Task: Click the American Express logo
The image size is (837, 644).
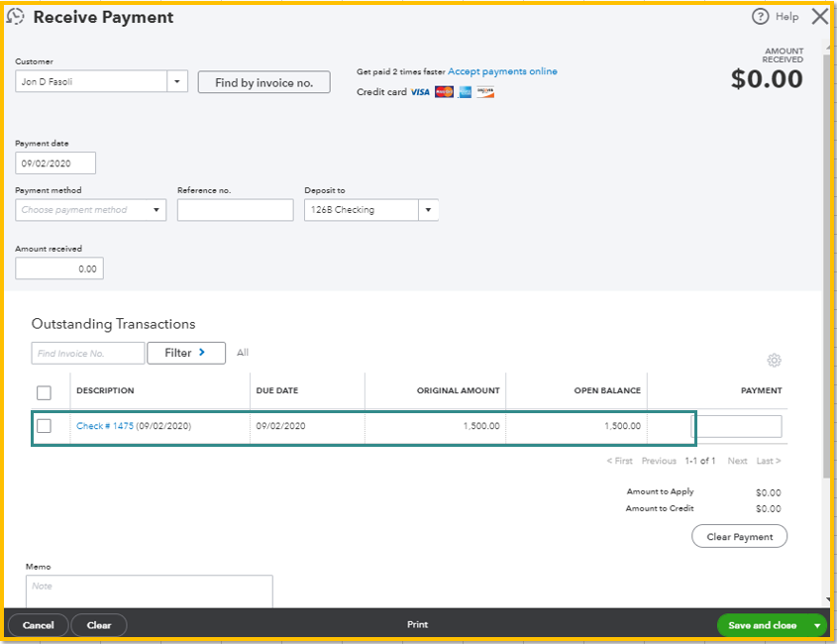Action: tap(466, 92)
